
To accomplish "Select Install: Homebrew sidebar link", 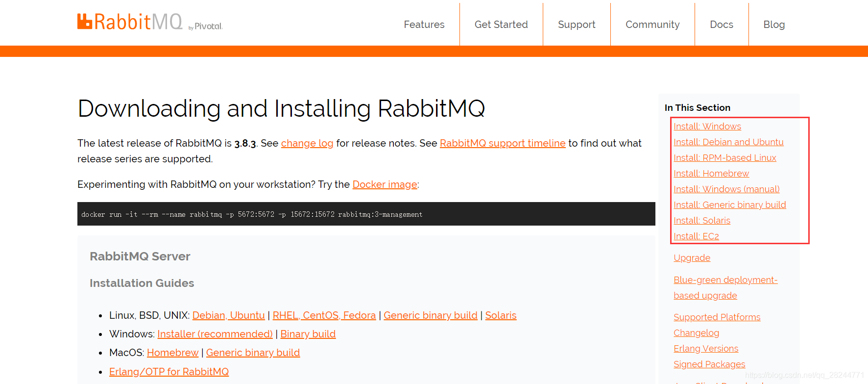I will [711, 174].
